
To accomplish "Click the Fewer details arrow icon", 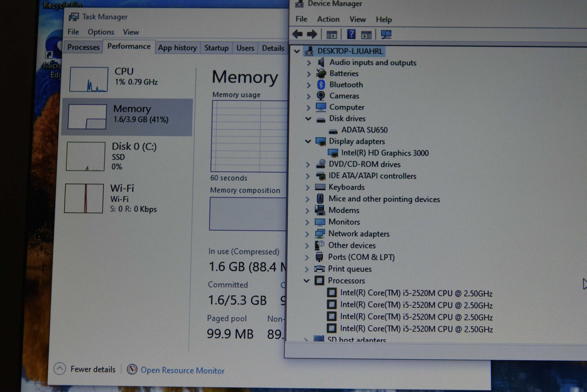I will (x=60, y=368).
